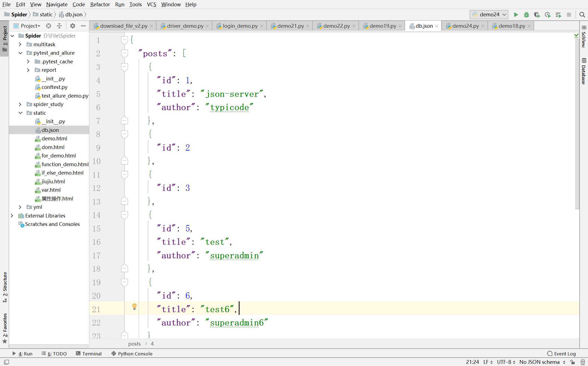Fold the object starting on line 14

[124, 215]
